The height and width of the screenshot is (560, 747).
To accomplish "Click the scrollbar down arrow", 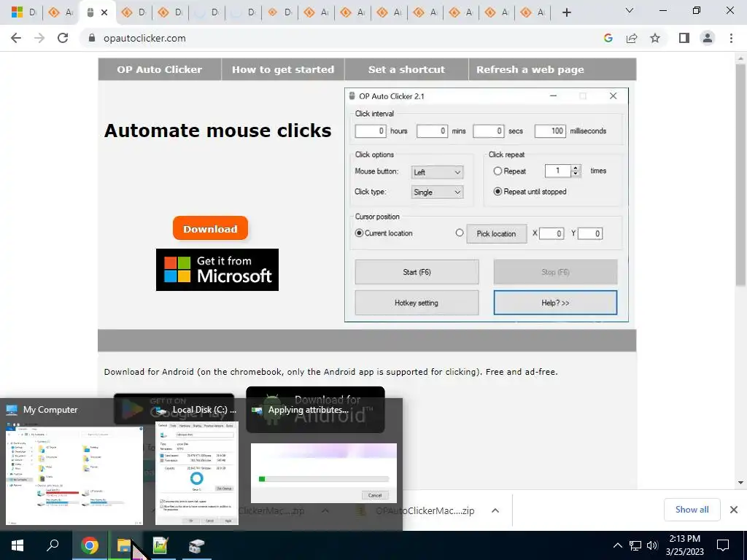I will (740, 483).
